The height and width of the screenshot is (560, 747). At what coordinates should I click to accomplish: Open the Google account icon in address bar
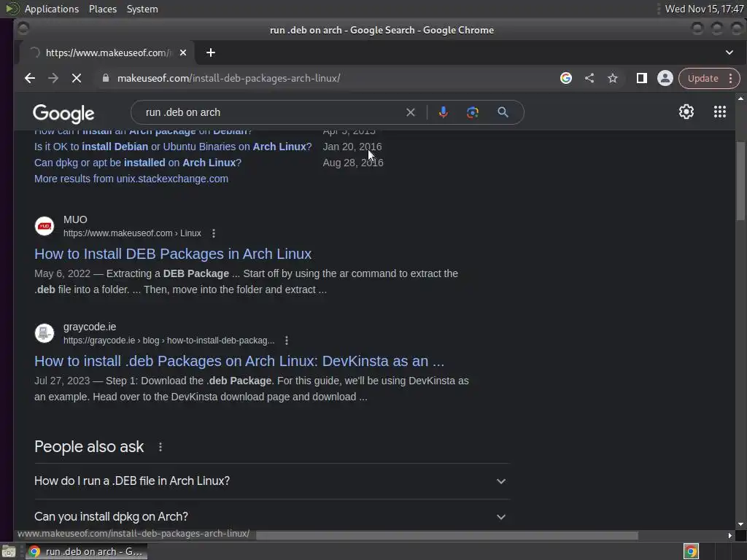tap(566, 78)
